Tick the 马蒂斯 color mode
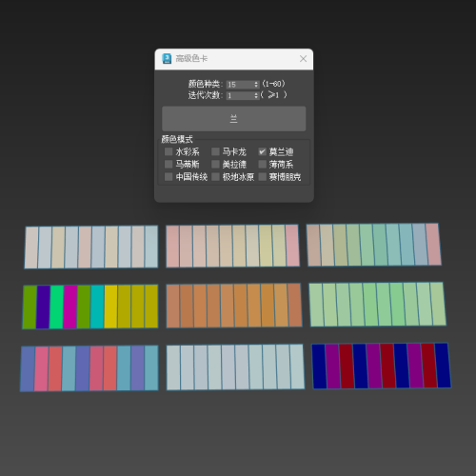 169,164
